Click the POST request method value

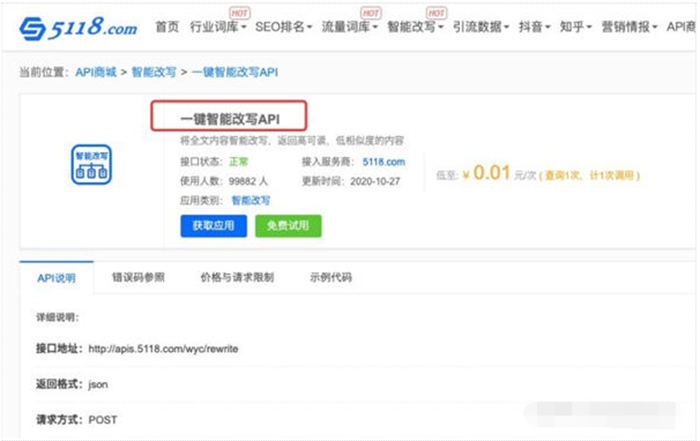point(103,420)
